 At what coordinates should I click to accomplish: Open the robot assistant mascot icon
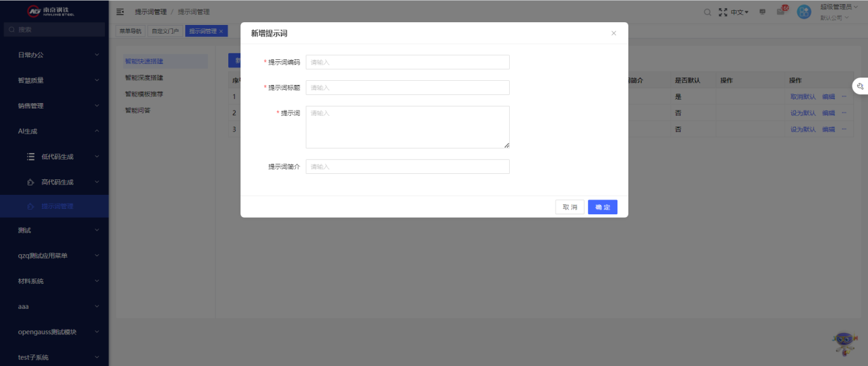[x=844, y=344]
